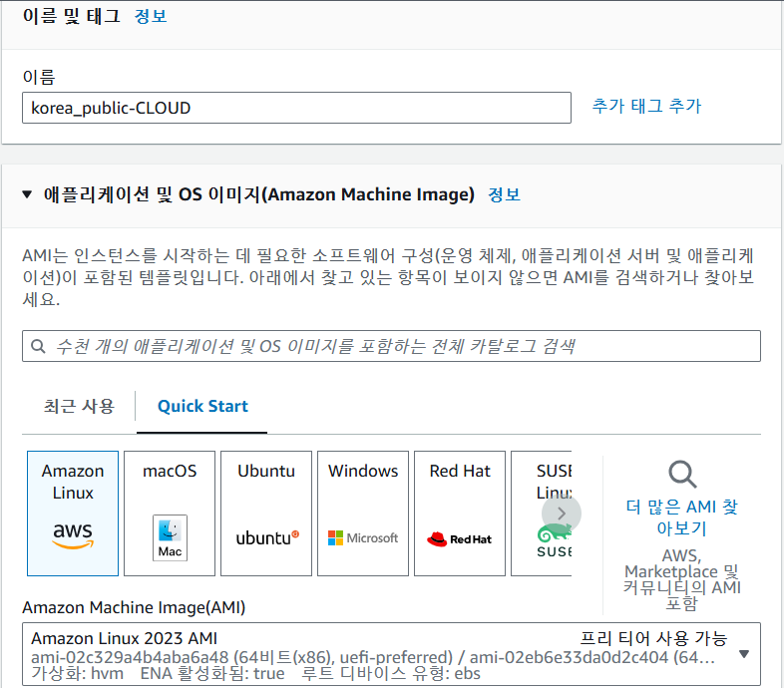This screenshot has width=784, height=688.
Task: Choose the Red Hat AMI tile
Action: click(460, 513)
